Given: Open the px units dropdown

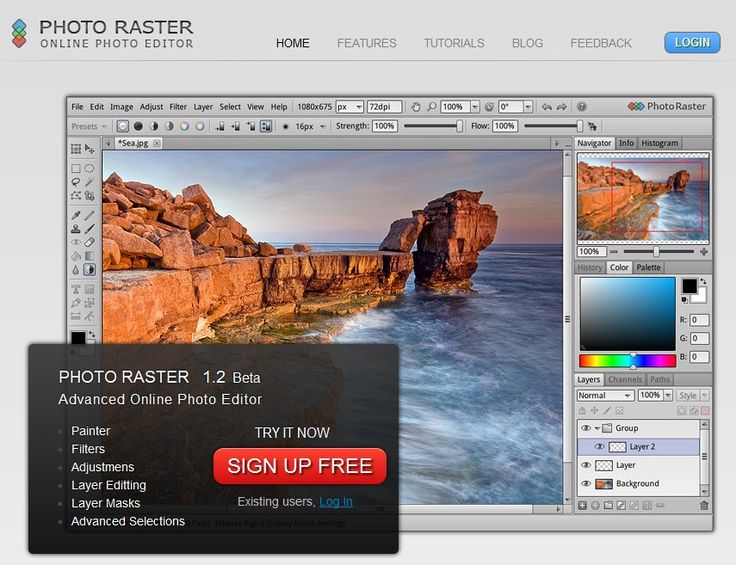Looking at the screenshot, I should tap(349, 107).
